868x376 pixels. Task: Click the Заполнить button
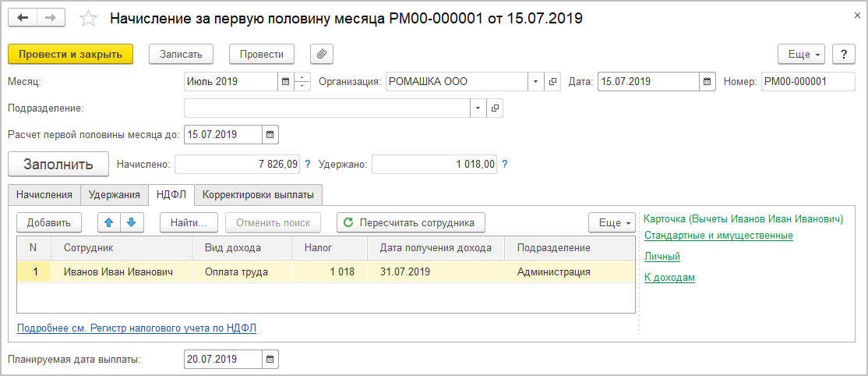coord(58,165)
